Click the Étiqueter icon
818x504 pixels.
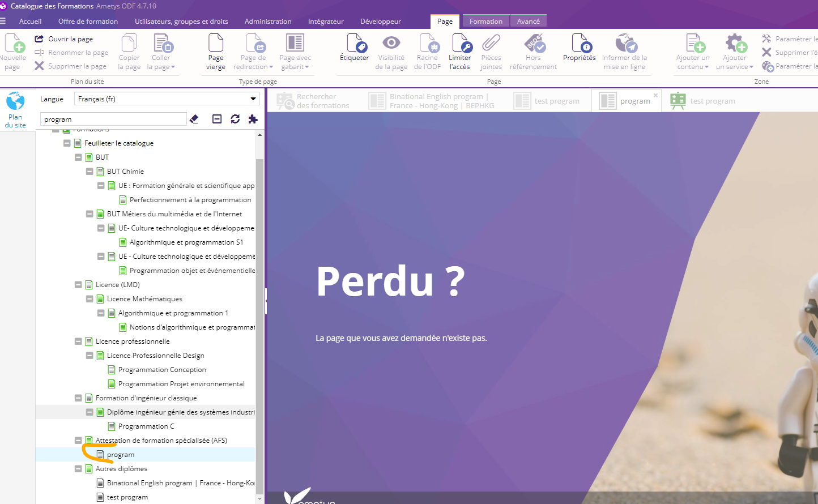(x=356, y=43)
